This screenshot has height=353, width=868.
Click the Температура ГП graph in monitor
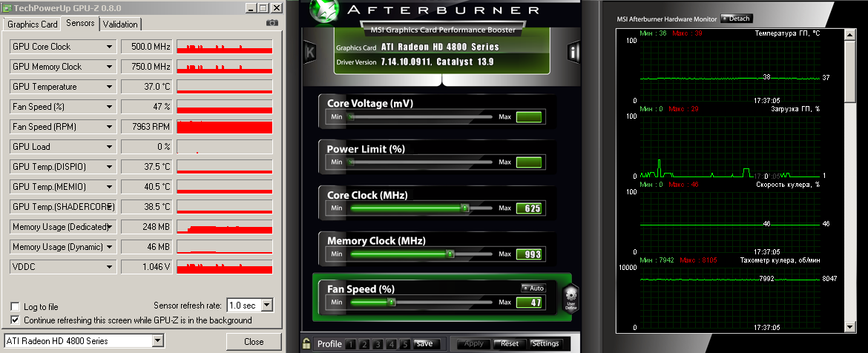[729, 70]
